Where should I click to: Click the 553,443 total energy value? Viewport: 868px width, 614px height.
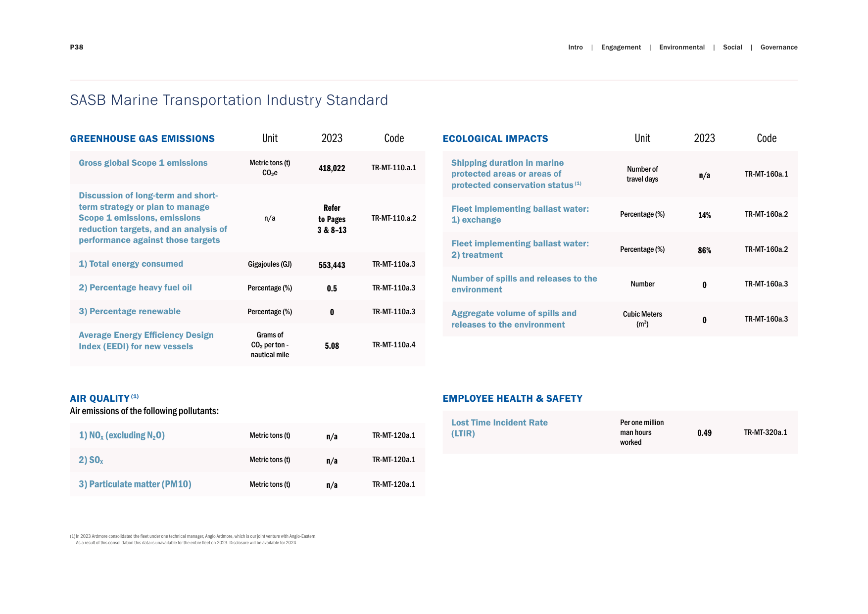tap(332, 265)
